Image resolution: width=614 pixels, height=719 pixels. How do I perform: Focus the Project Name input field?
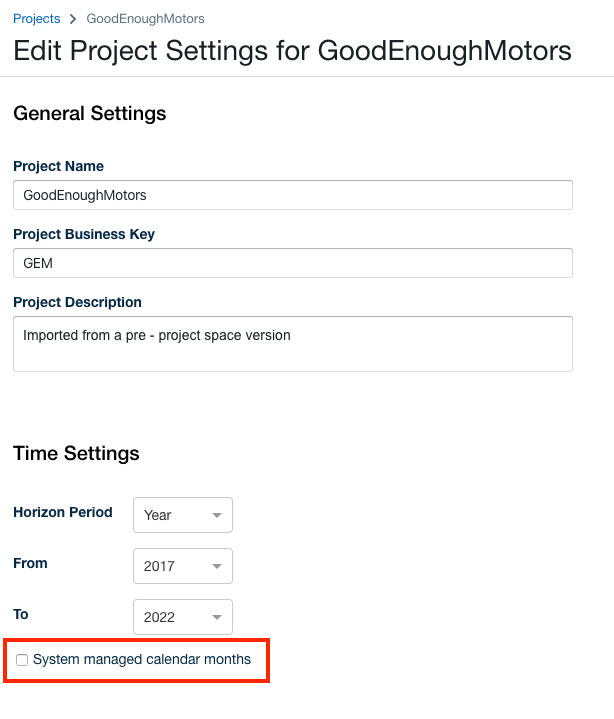click(292, 195)
